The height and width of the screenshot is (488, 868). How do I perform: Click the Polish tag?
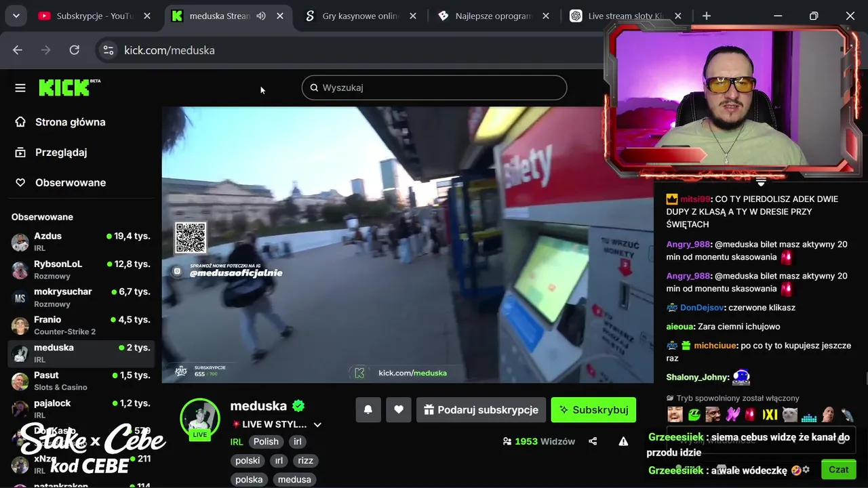coord(266,441)
